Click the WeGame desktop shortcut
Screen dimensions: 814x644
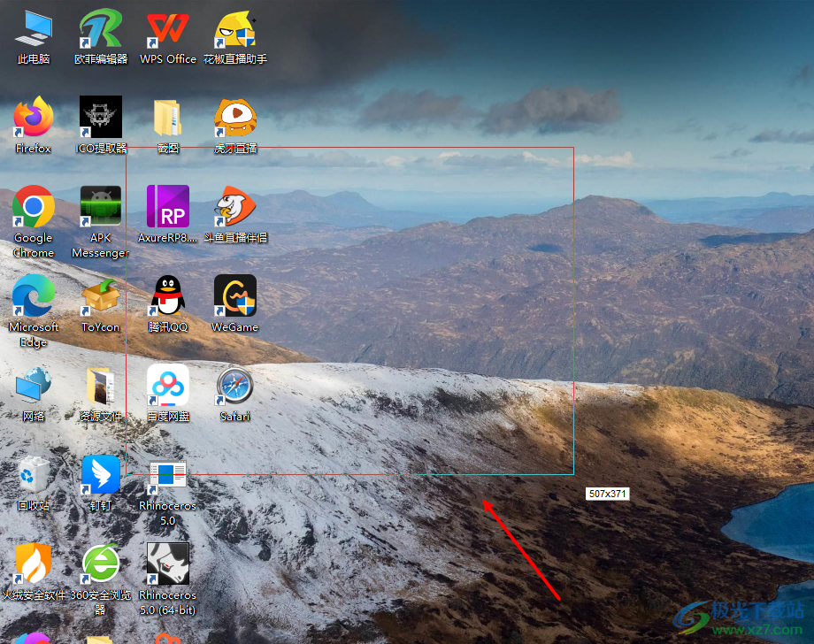[x=235, y=296]
